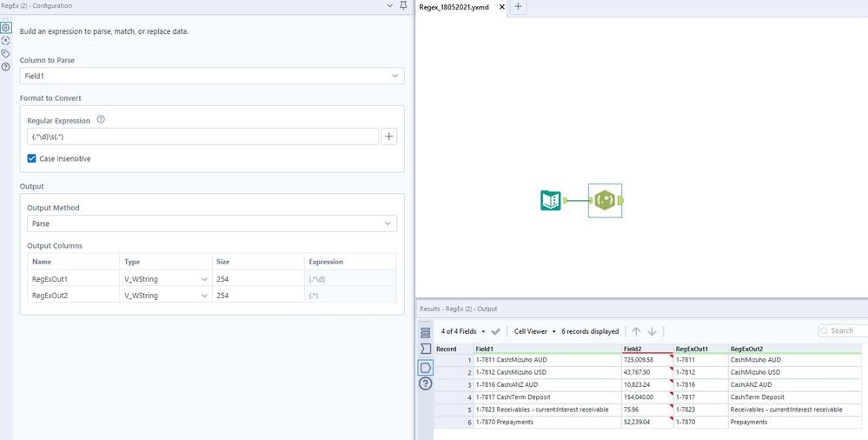Screen dimensions: 868x440
Task: Open the results metadata sigma icon
Action: coord(425,349)
